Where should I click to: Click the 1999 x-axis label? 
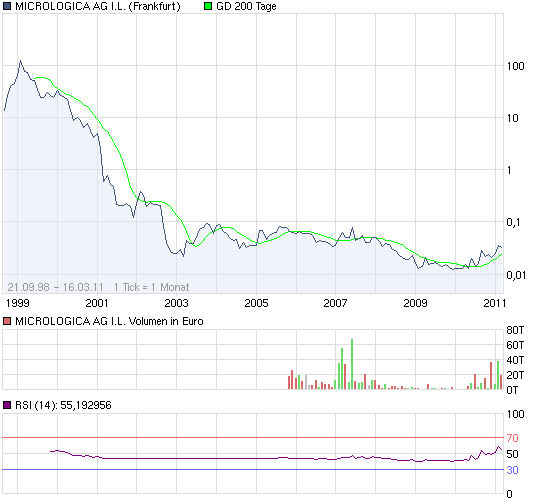pyautogui.click(x=17, y=303)
